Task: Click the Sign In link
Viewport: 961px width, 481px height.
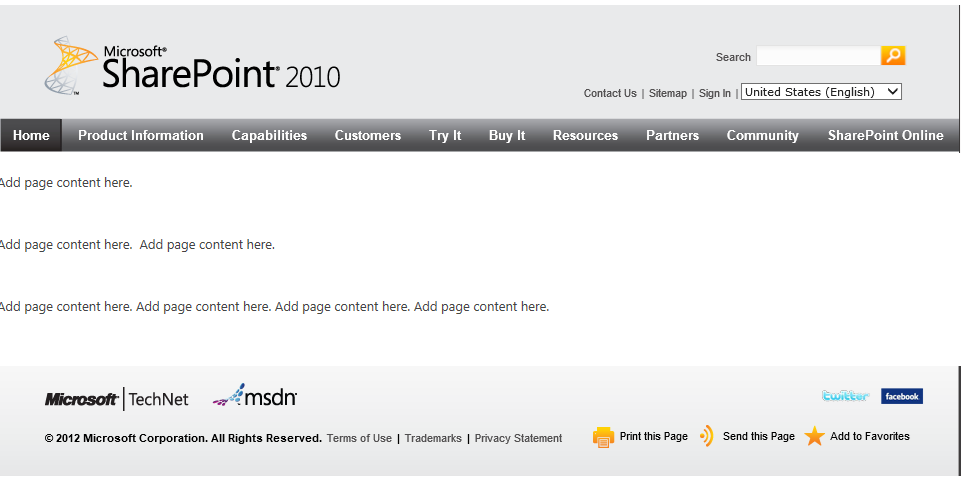Action: click(715, 93)
